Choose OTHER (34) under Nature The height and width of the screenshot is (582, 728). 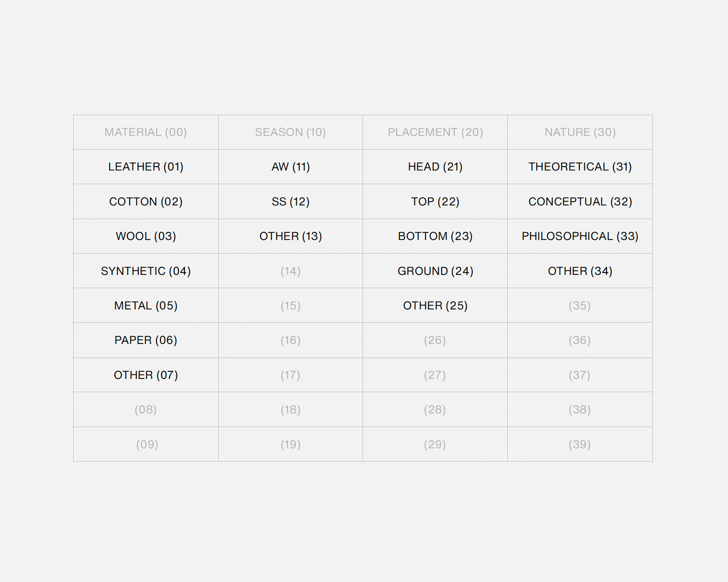[580, 271]
